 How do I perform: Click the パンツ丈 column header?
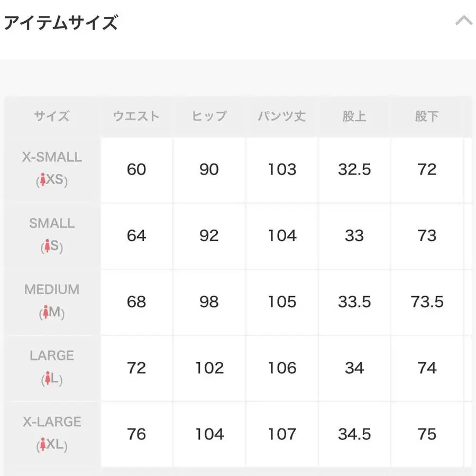click(x=282, y=116)
